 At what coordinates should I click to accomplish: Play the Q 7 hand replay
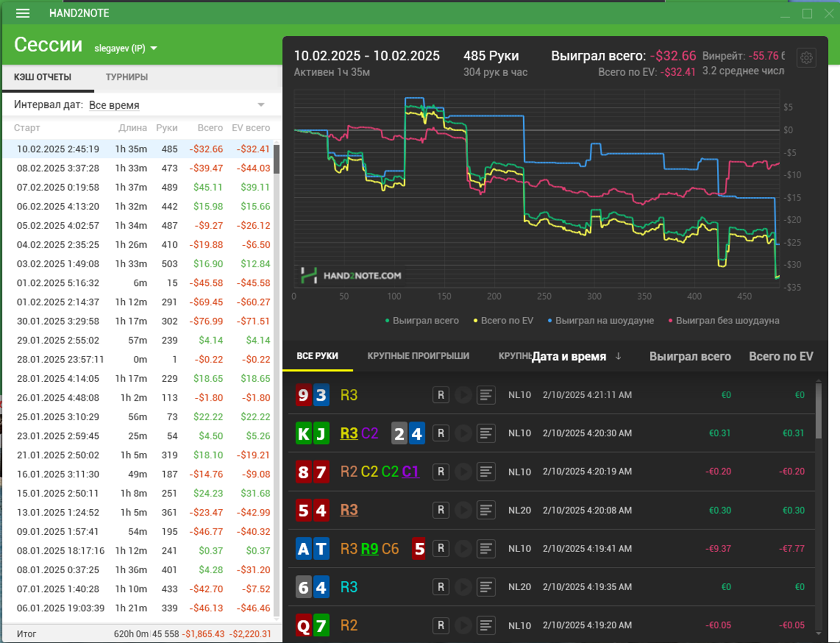463,626
